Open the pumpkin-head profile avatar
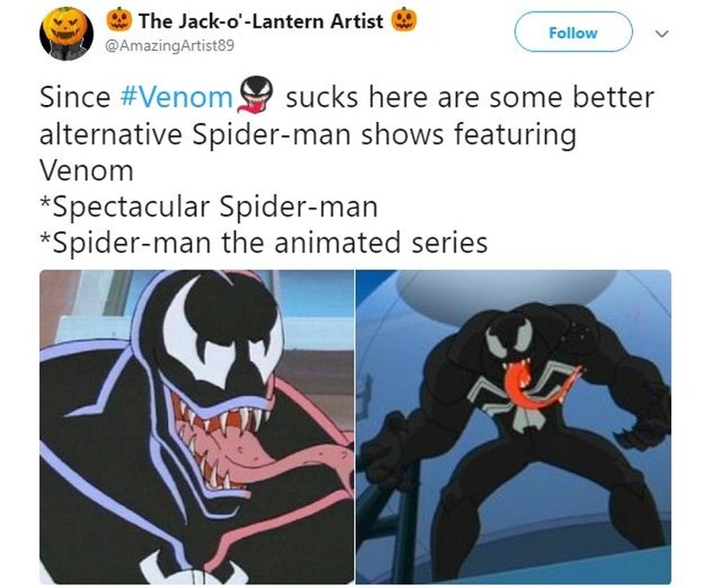Image resolution: width=712 pixels, height=588 pixels. tap(66, 34)
